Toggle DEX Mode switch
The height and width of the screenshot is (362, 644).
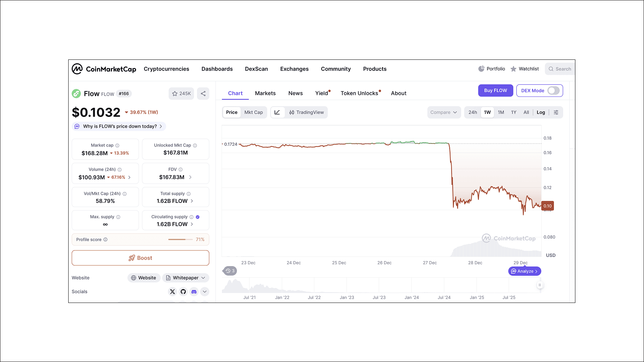(553, 90)
